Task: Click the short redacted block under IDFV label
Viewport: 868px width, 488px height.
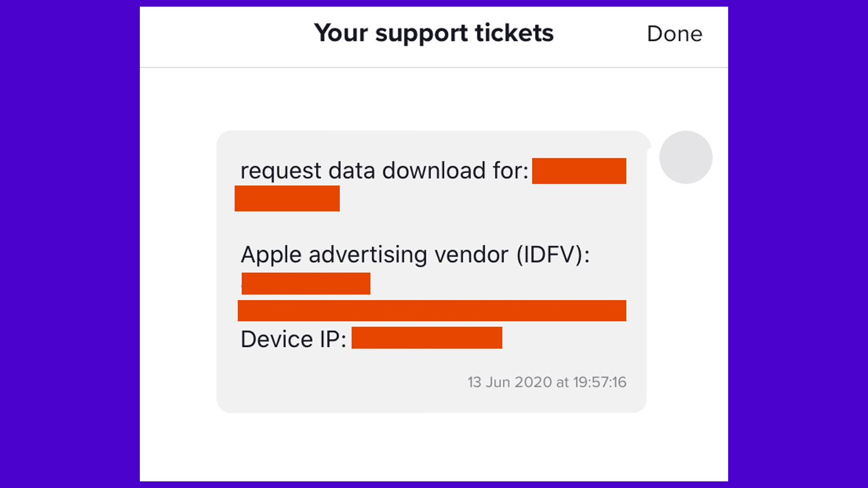Action: click(x=306, y=283)
